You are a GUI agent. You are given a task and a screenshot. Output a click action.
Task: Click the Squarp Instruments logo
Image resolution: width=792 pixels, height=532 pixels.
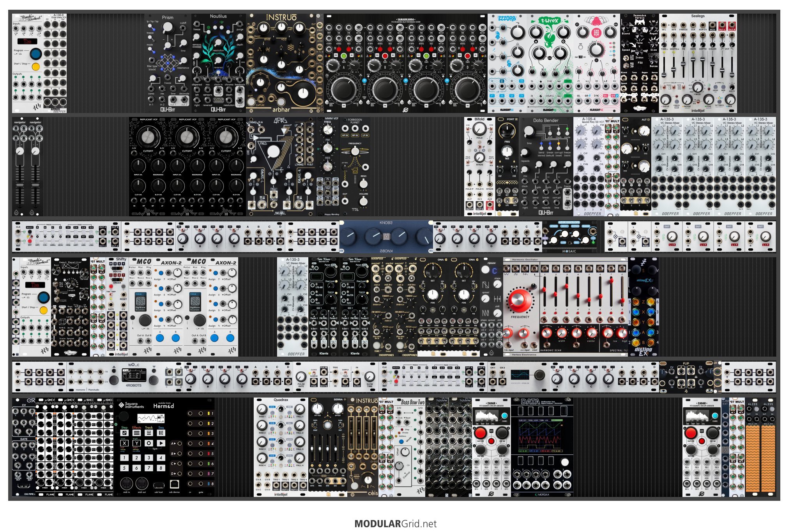[x=131, y=405]
